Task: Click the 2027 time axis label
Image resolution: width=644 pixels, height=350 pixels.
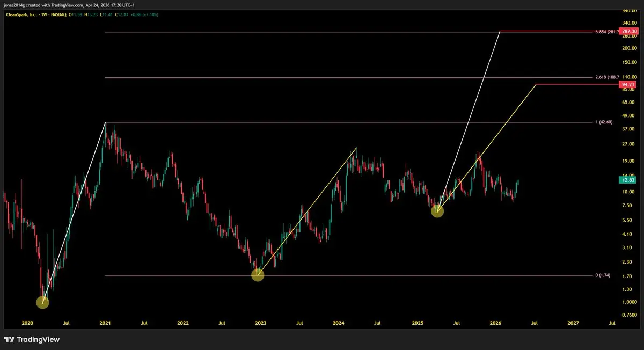Action: click(573, 323)
